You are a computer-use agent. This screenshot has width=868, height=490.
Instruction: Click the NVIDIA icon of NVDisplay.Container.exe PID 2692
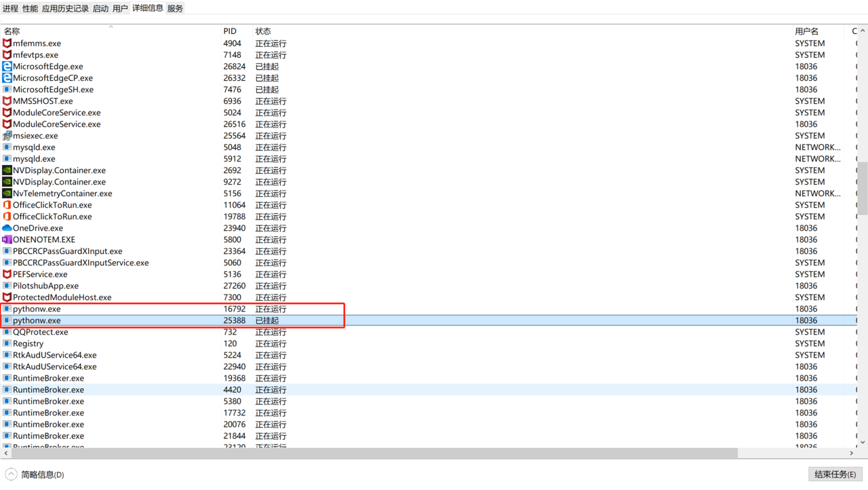pyautogui.click(x=7, y=170)
